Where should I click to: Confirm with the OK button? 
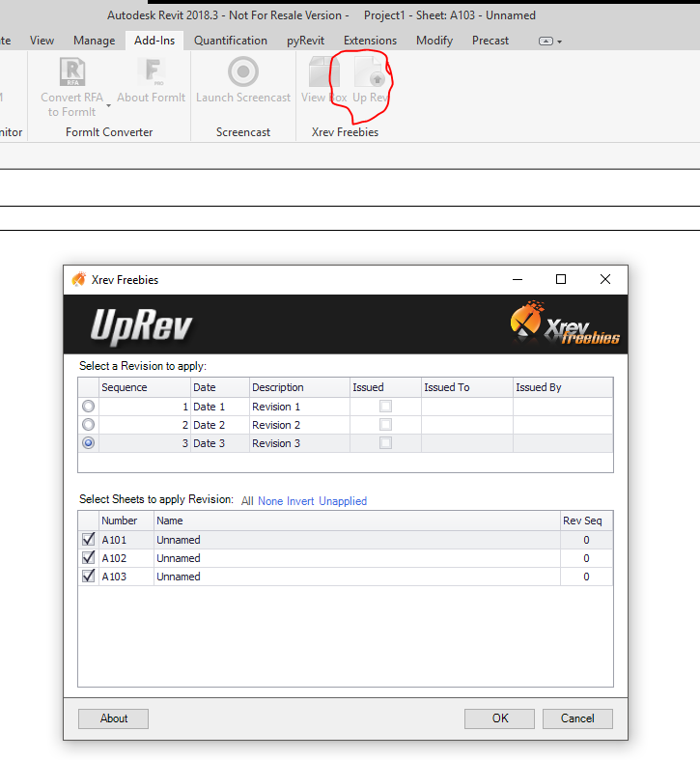click(x=499, y=718)
